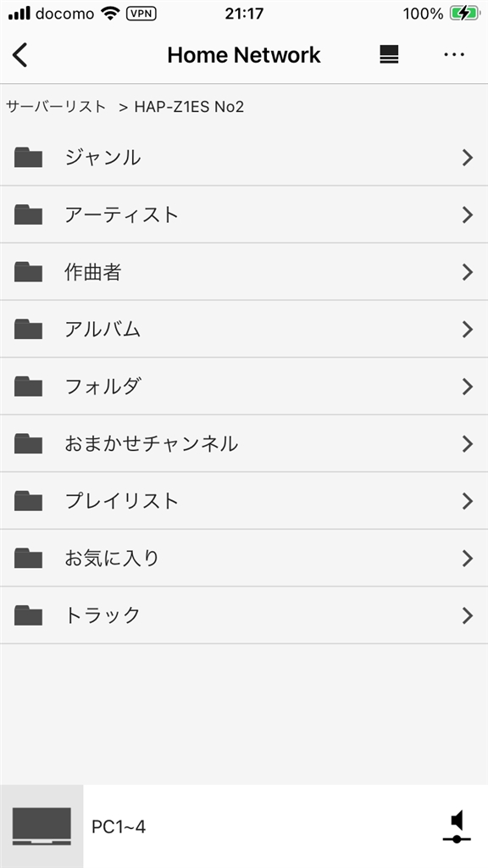Viewport: 488px width, 868px height.
Task: Expand アルバム using its chevron
Action: coord(468,330)
